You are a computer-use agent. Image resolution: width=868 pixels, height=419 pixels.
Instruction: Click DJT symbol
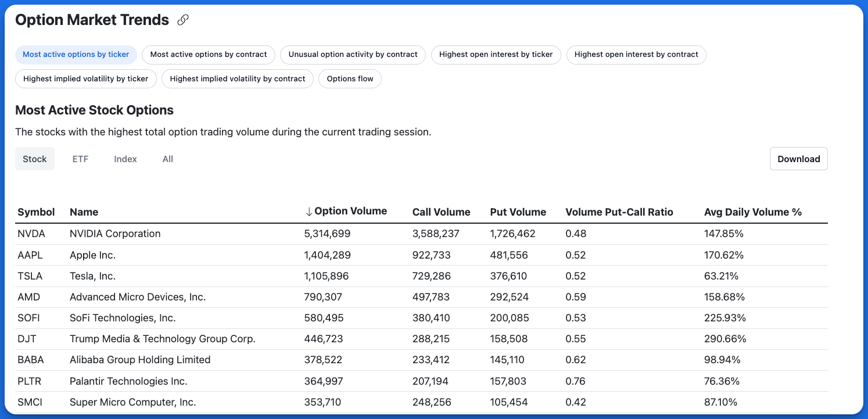[27, 339]
